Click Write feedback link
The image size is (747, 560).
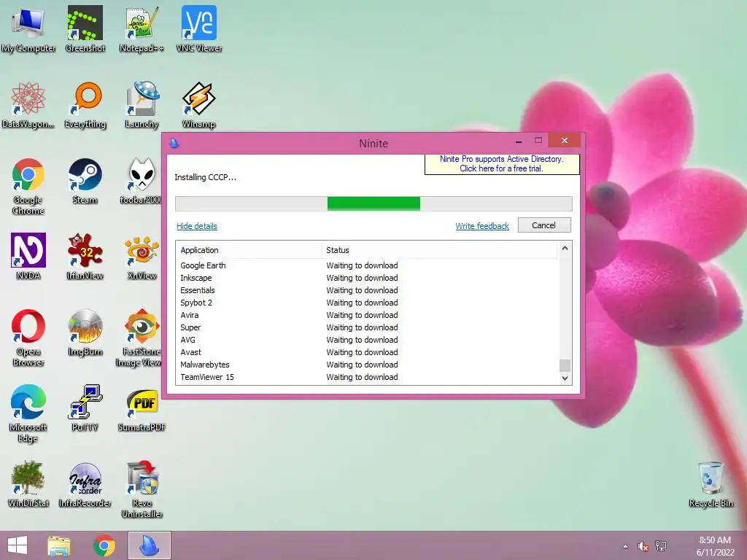[482, 226]
